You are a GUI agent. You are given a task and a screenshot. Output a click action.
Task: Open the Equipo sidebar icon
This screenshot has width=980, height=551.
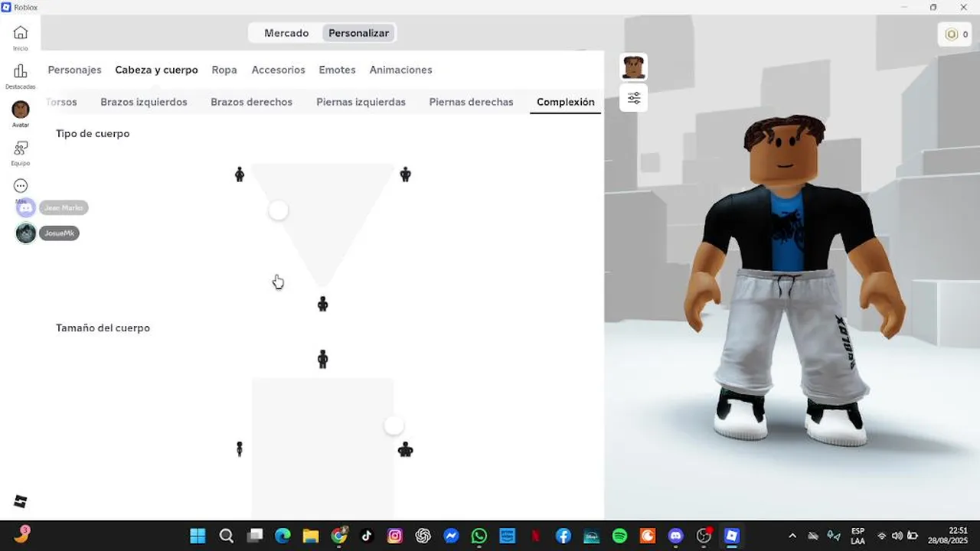21,148
